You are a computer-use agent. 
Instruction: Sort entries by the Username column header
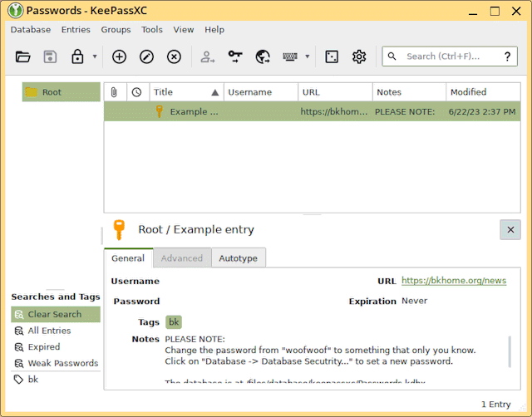(x=261, y=92)
